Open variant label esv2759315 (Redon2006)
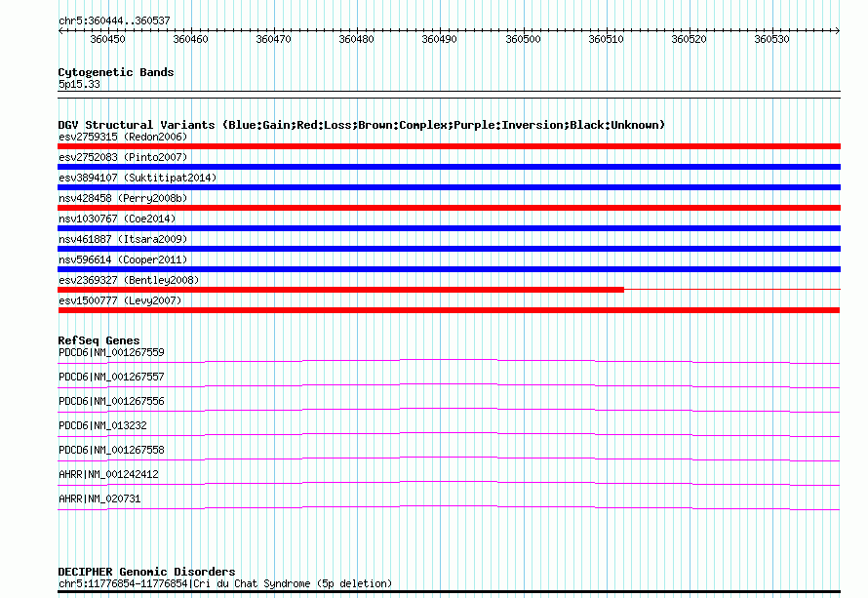The width and height of the screenshot is (868, 598). coord(123,137)
